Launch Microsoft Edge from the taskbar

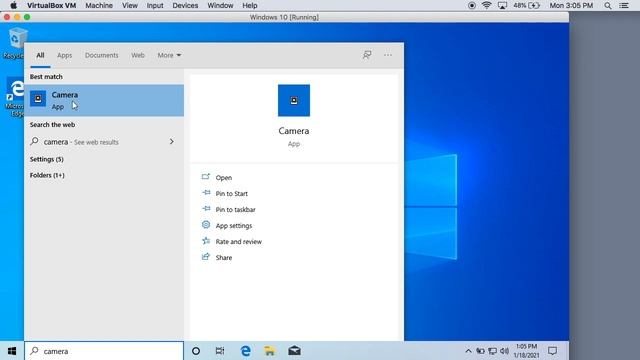245,351
